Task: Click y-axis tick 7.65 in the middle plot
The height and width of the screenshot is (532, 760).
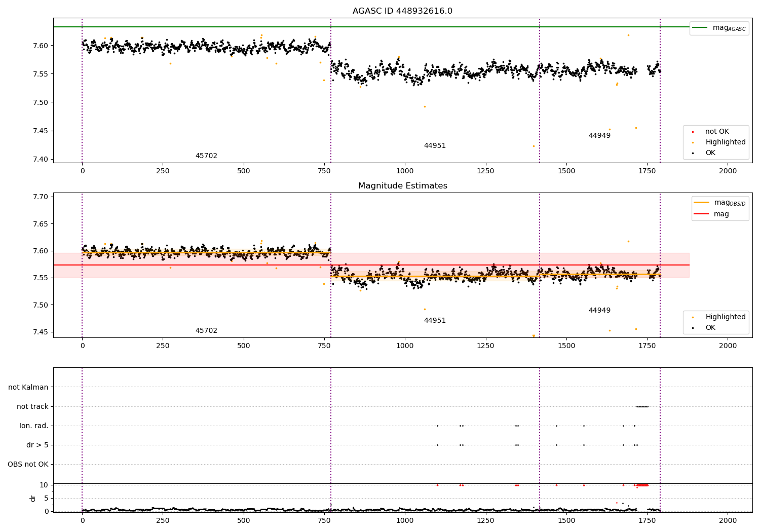Action: [41, 224]
